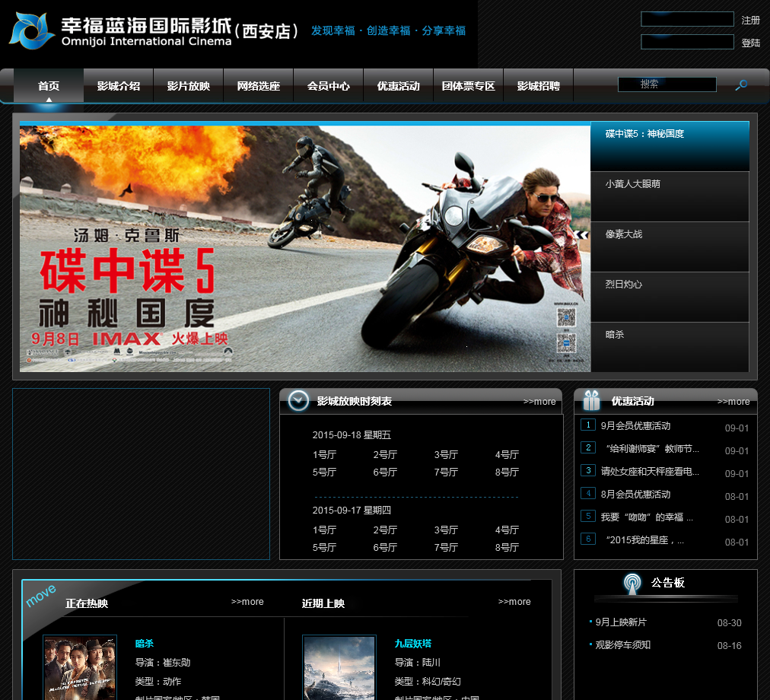Click the 2015-09-17 星期四 date heading
The image size is (770, 700).
tap(352, 510)
